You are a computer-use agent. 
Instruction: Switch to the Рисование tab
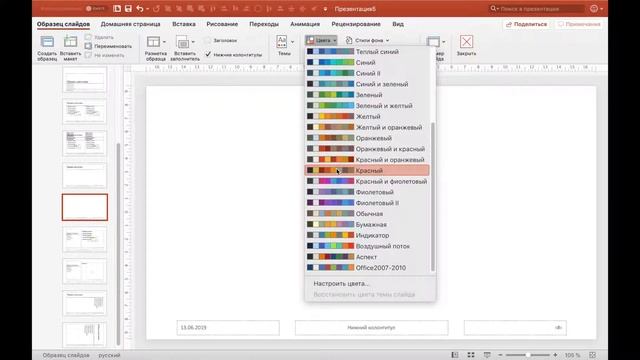tap(222, 24)
